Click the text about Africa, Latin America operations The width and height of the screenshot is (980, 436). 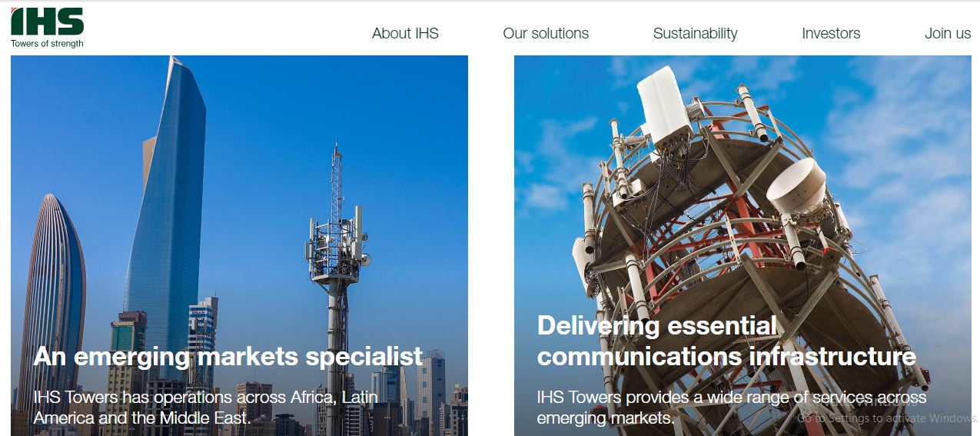pos(205,408)
